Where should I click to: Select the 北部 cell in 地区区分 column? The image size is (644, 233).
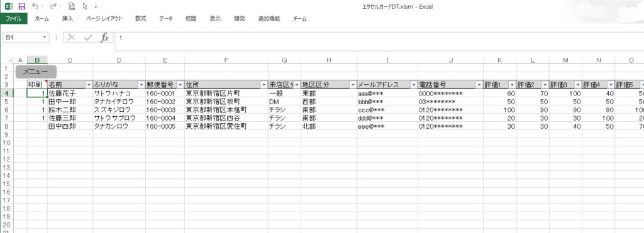pyautogui.click(x=329, y=126)
